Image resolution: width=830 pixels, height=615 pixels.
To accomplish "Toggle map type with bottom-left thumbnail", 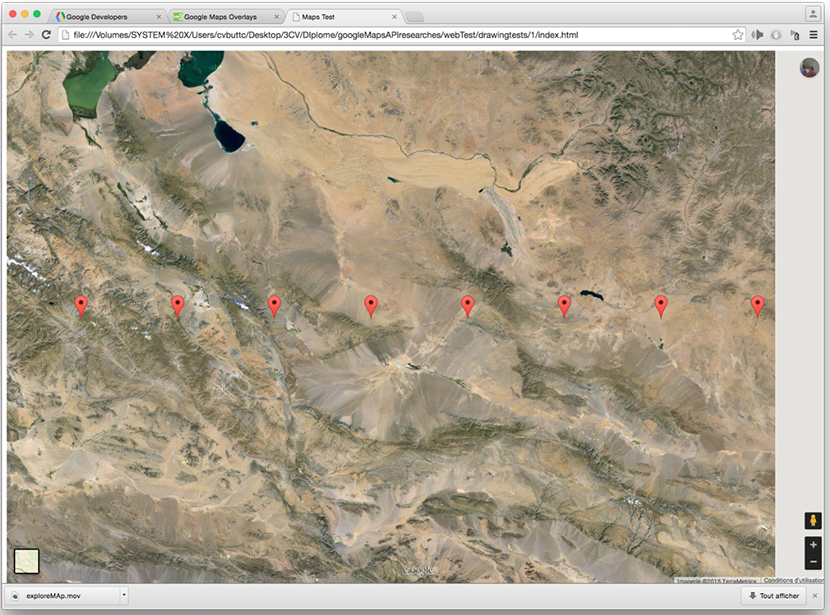I will [26, 562].
